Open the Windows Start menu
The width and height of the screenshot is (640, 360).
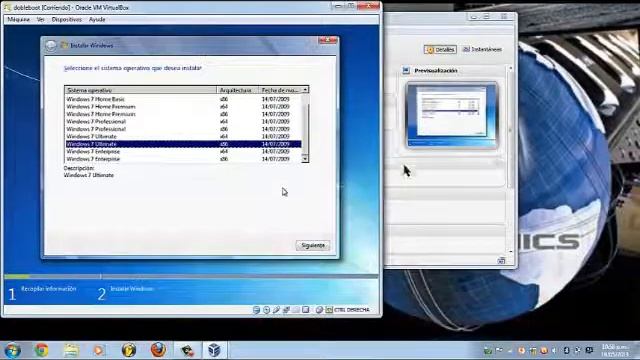(x=13, y=350)
